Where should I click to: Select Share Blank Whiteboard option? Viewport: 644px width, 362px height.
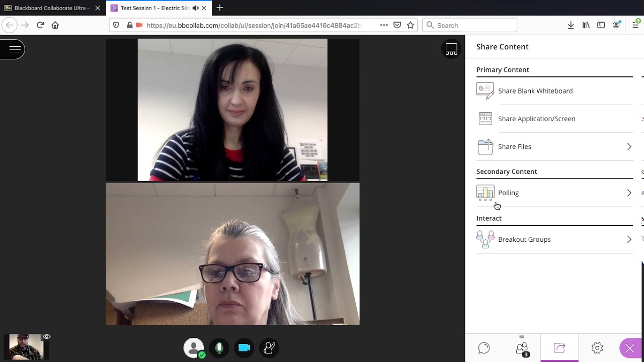tap(554, 91)
